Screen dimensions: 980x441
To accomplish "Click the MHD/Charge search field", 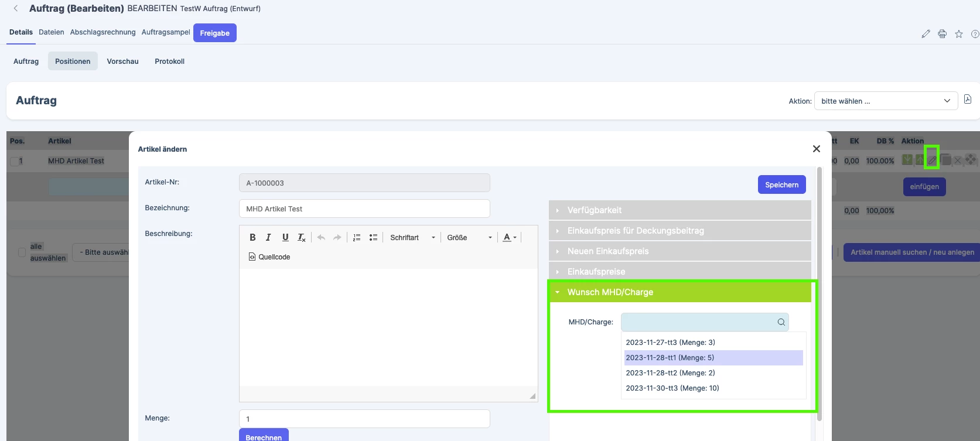I will point(705,322).
